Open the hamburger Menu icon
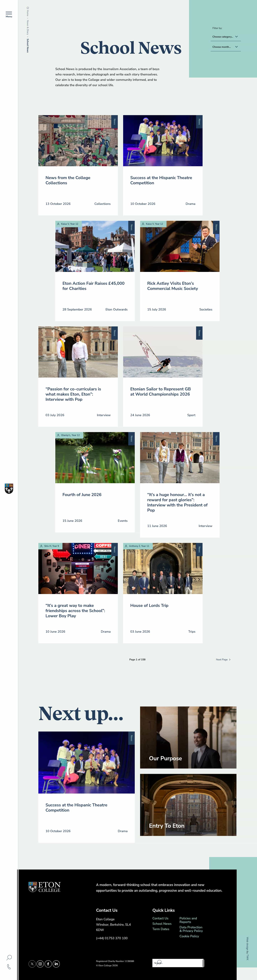This screenshot has width=257, height=980. 9,14
